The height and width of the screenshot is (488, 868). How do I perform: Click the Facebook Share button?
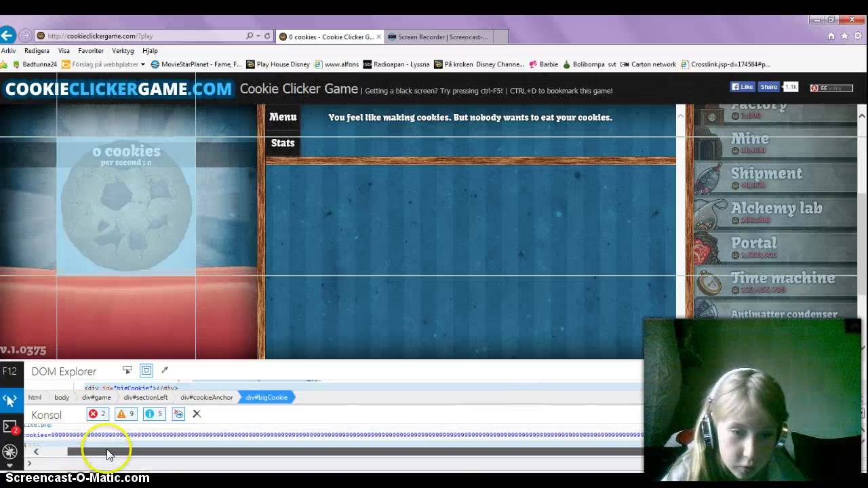768,87
